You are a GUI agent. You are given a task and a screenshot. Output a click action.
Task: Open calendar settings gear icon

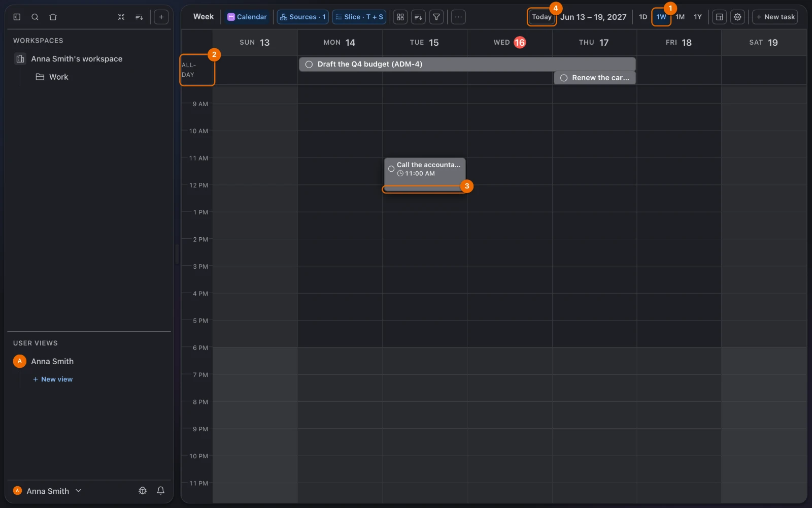[x=737, y=17]
